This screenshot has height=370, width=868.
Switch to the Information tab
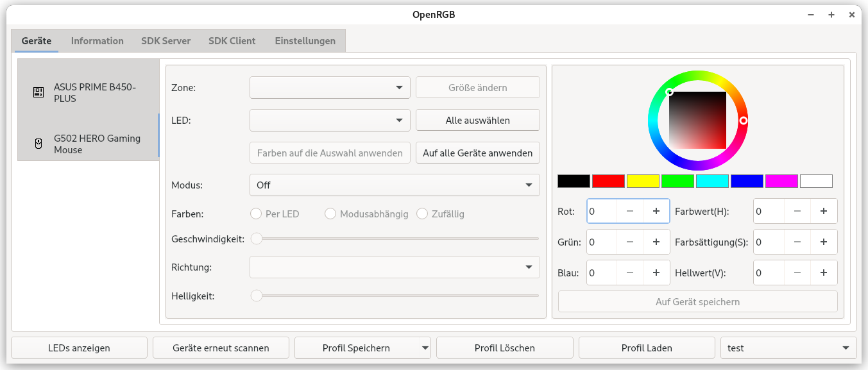click(97, 40)
